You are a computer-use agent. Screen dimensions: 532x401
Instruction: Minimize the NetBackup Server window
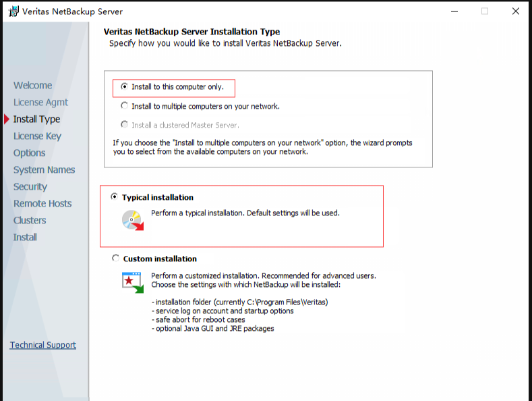pos(454,11)
